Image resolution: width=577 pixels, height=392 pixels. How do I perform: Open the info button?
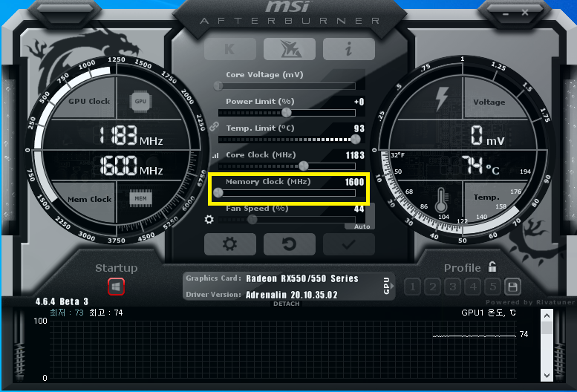[x=349, y=49]
